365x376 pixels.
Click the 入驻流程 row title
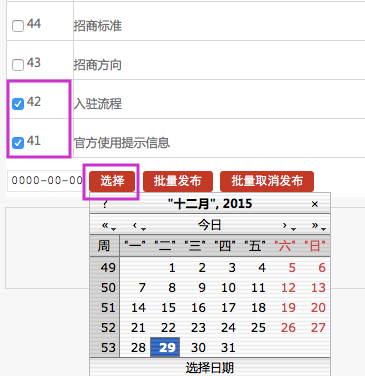[x=98, y=104]
